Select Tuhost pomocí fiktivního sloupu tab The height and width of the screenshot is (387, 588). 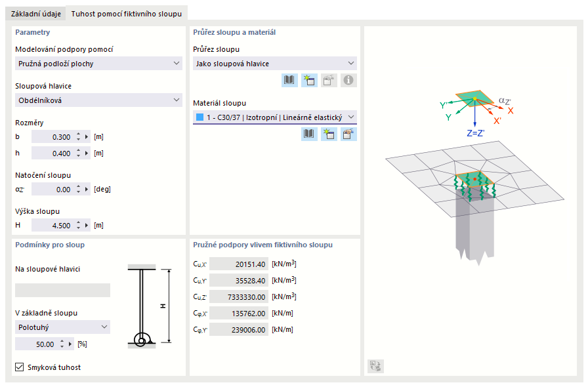[x=127, y=14]
